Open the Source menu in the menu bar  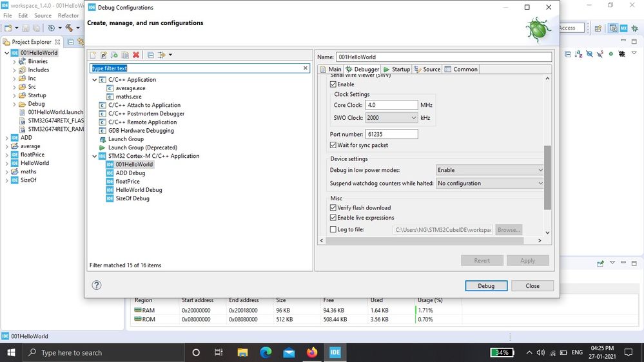click(43, 15)
